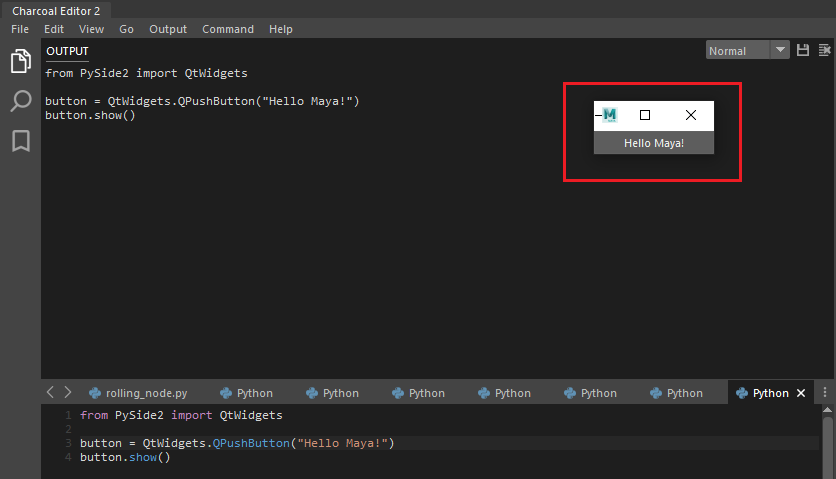This screenshot has width=836, height=479.
Task: Switch to the rolling_node.py tab
Action: (138, 393)
